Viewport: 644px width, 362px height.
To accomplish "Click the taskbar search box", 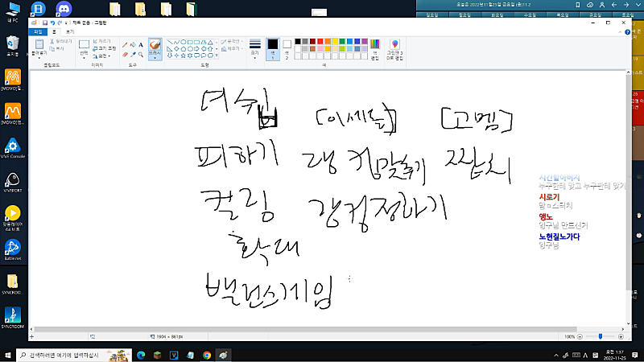I will 74,355.
